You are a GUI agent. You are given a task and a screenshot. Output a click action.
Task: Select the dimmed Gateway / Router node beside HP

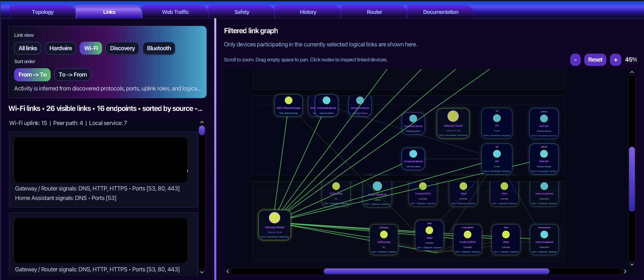[x=453, y=123]
